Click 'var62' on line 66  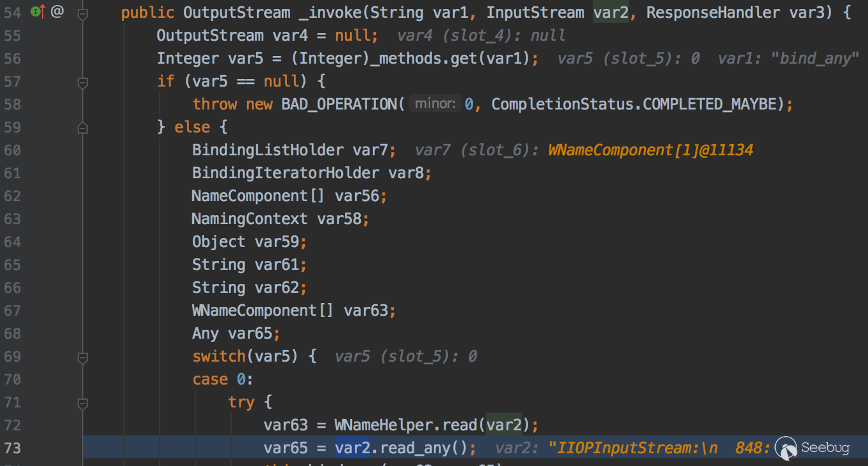click(277, 287)
